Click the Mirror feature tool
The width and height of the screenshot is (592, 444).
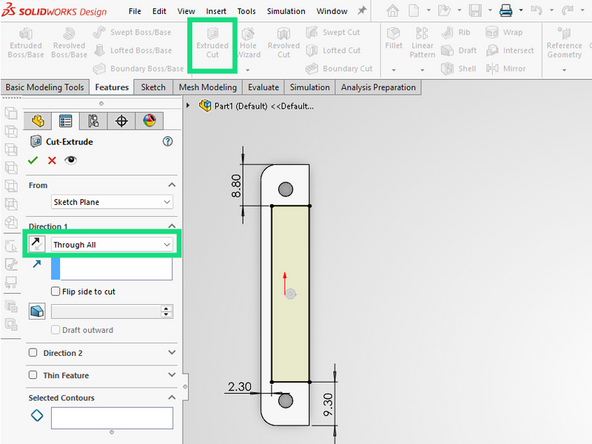(x=506, y=68)
